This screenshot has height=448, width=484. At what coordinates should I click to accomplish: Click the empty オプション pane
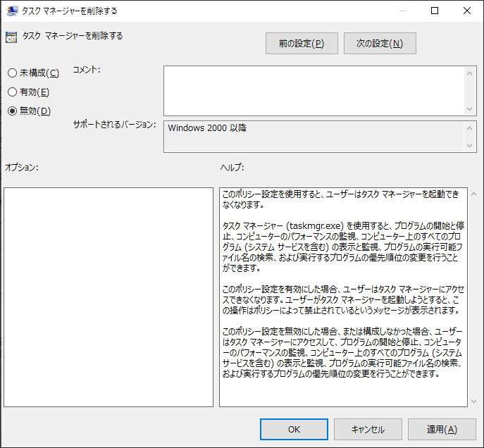click(108, 297)
